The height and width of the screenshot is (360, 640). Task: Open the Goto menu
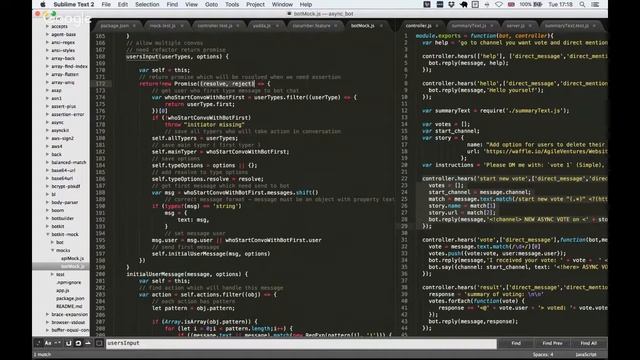(x=211, y=4)
